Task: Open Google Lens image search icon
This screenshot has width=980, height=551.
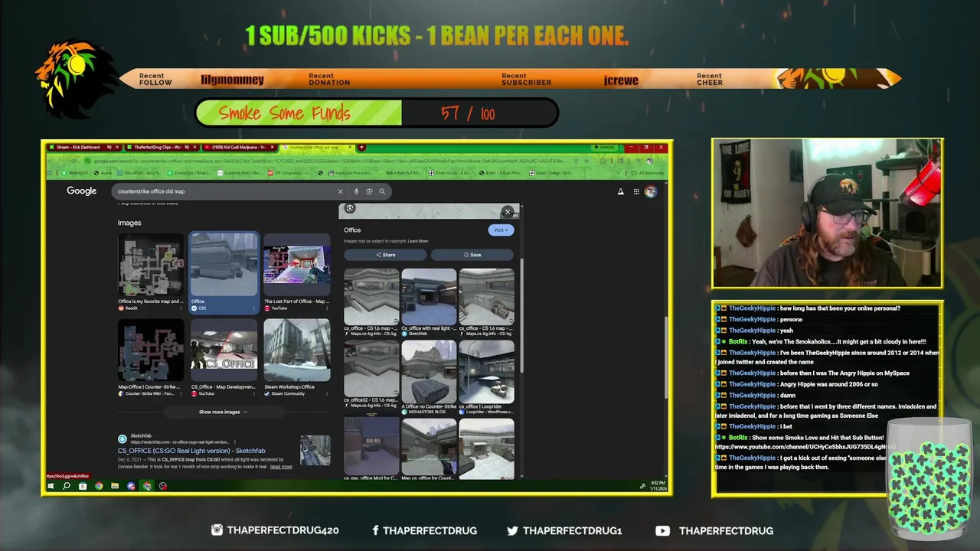Action: pyautogui.click(x=369, y=191)
